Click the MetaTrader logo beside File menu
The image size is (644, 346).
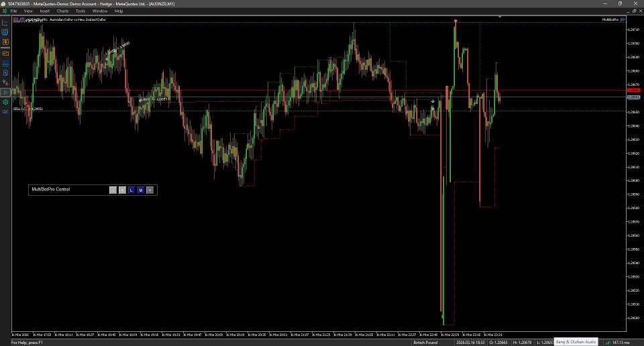[x=5, y=11]
